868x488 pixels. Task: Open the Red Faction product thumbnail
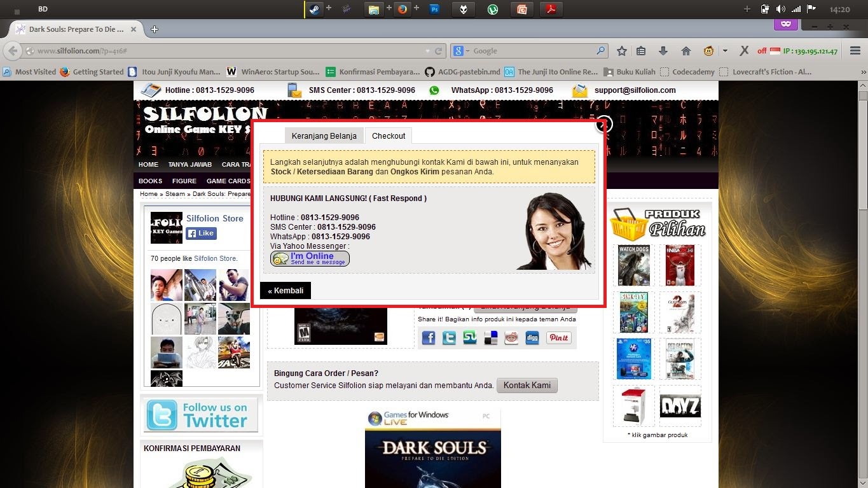click(680, 359)
